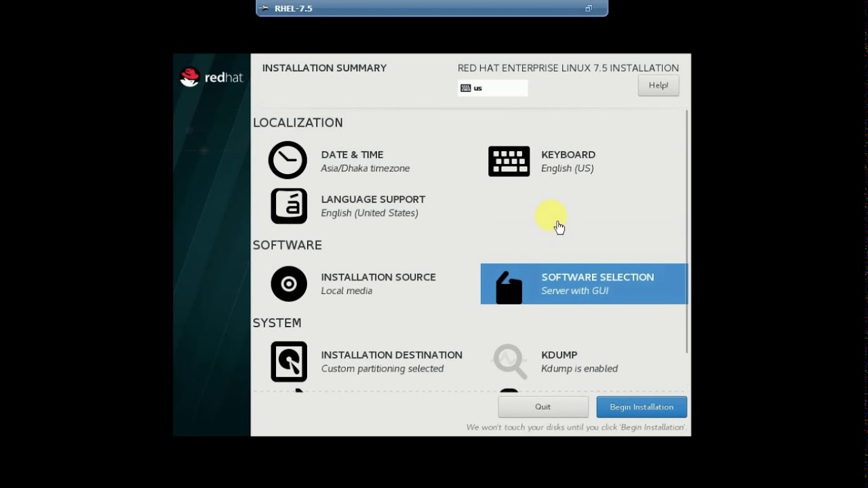Screen dimensions: 868x488
Task: Click the SOFTWARE SELECTION label
Action: [598, 277]
